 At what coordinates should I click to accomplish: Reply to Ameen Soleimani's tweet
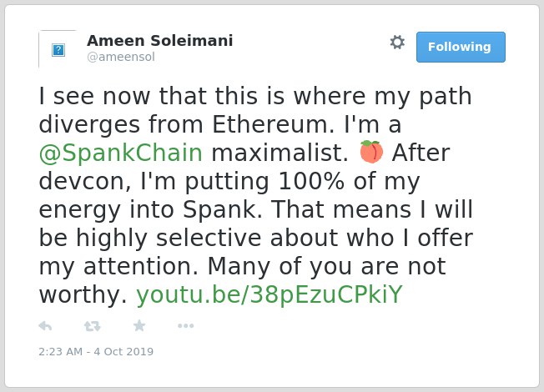pos(45,326)
